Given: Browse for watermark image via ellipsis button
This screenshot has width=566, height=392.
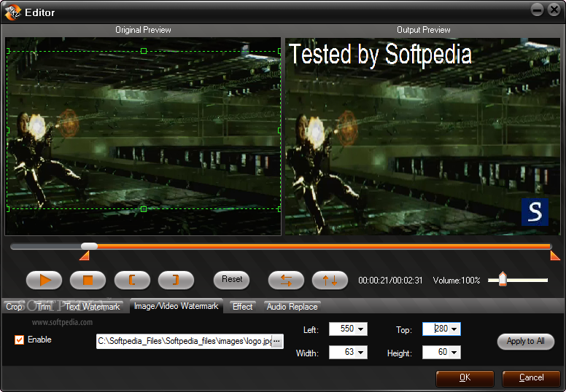Looking at the screenshot, I should (x=277, y=341).
